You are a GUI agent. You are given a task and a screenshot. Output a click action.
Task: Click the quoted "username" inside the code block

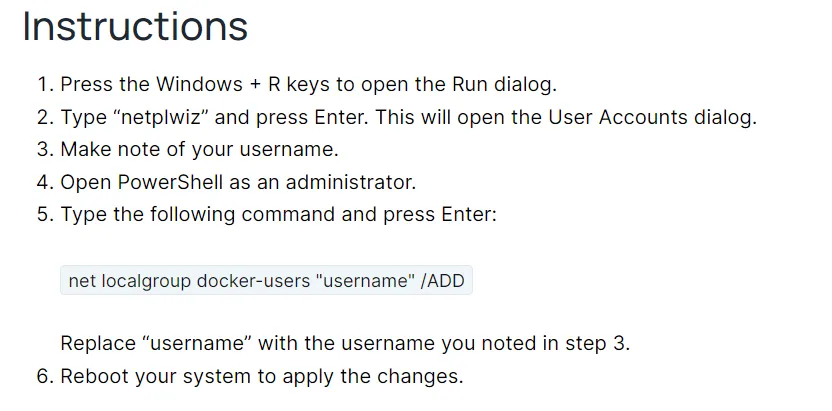(365, 280)
